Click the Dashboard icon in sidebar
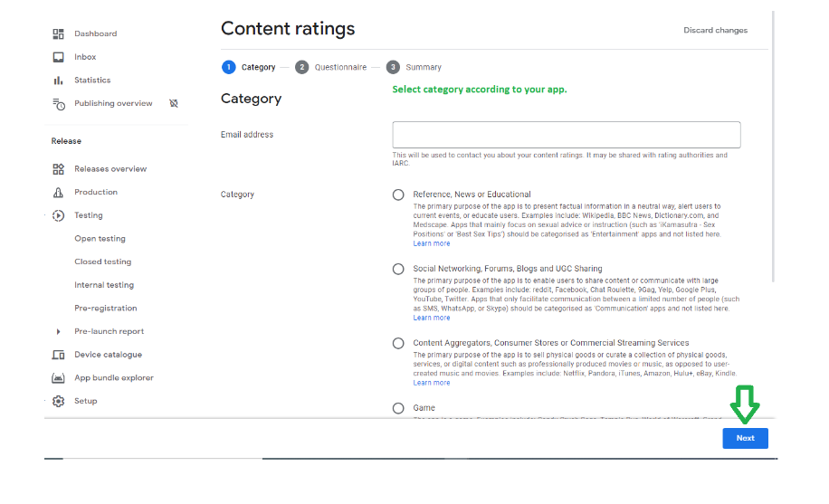 59,34
